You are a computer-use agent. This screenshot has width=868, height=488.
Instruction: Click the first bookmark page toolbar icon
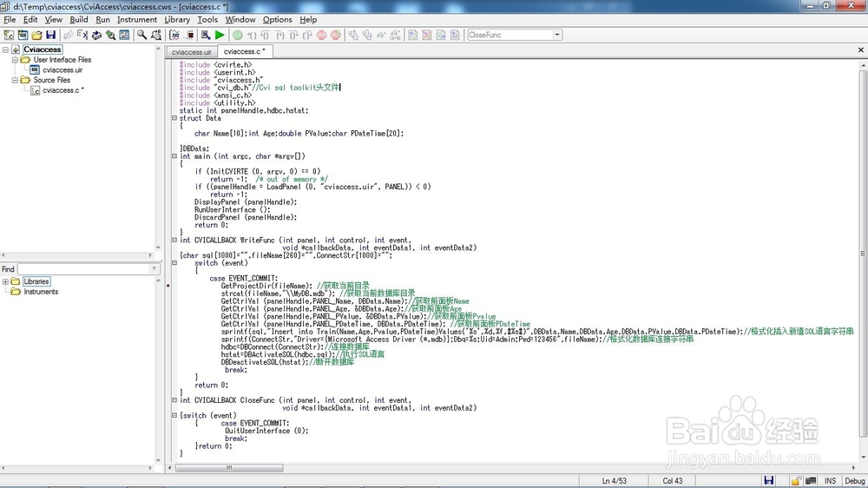(413, 35)
